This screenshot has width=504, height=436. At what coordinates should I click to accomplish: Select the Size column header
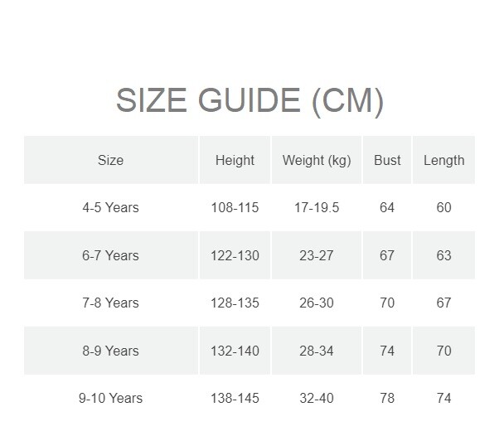tap(110, 160)
